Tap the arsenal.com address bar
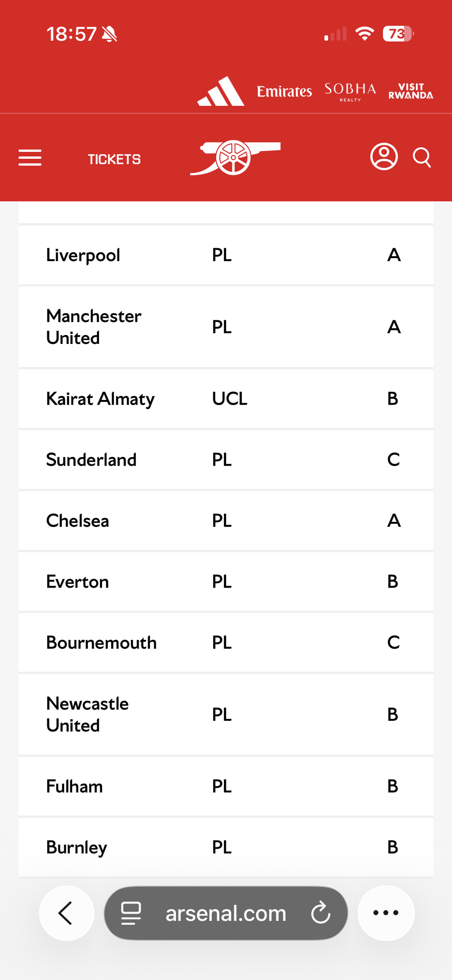 pos(226,913)
